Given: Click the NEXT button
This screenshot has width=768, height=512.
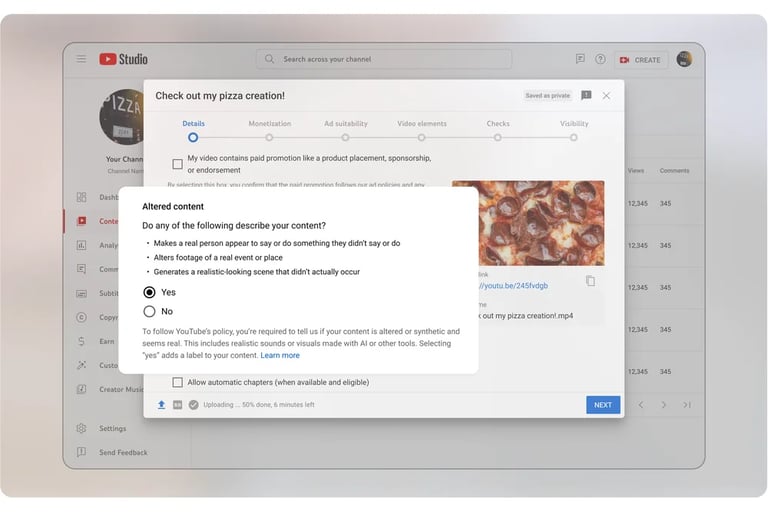Looking at the screenshot, I should [603, 405].
